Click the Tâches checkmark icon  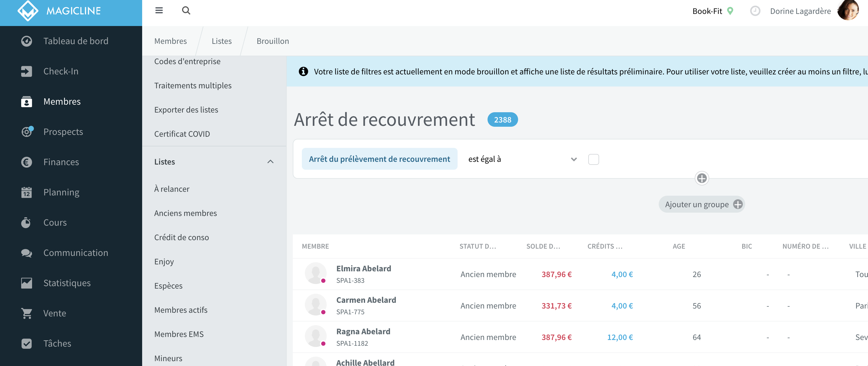pos(27,343)
